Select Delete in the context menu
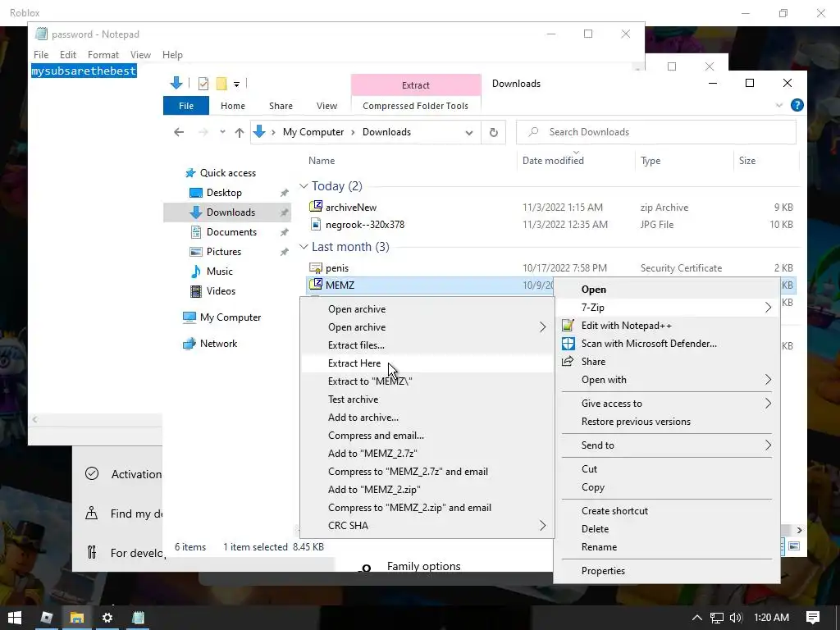The width and height of the screenshot is (840, 630). click(x=595, y=529)
